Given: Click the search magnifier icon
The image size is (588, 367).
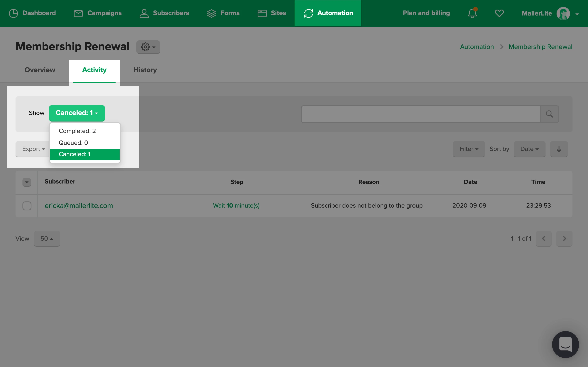Looking at the screenshot, I should pyautogui.click(x=549, y=114).
